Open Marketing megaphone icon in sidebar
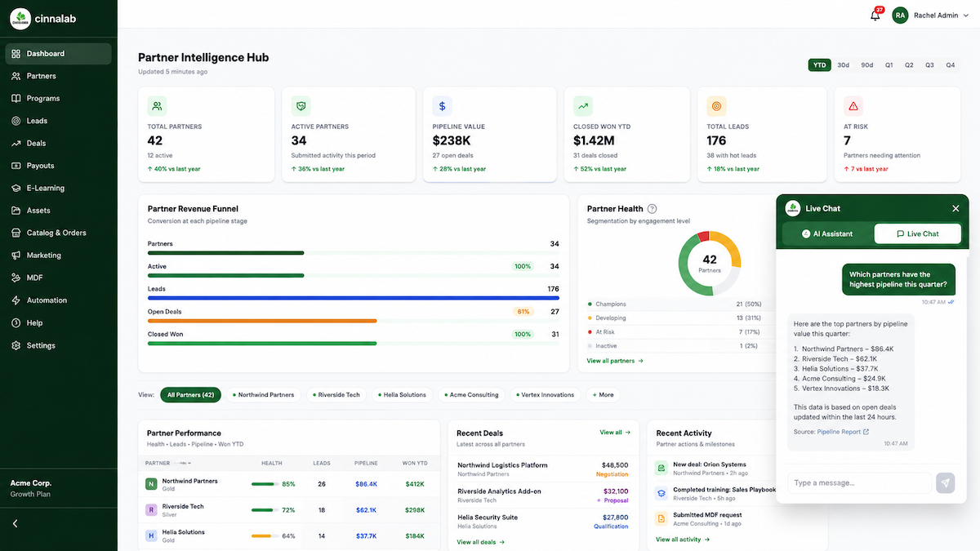The image size is (980, 551). point(16,256)
